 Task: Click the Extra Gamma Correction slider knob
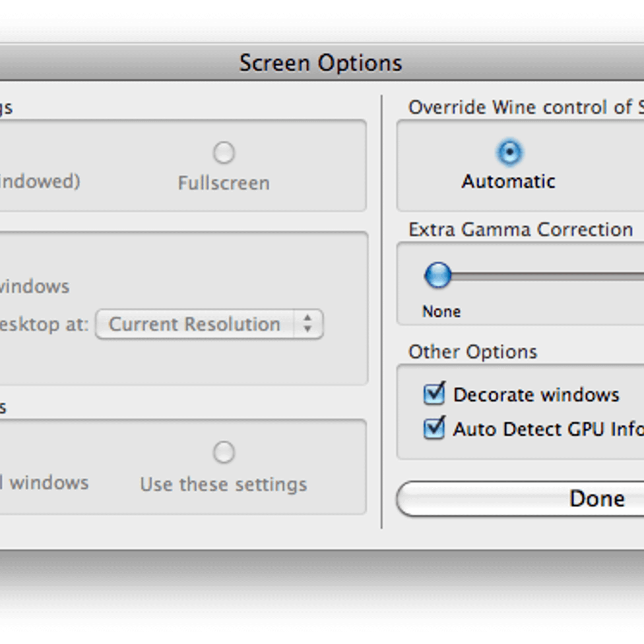[438, 275]
